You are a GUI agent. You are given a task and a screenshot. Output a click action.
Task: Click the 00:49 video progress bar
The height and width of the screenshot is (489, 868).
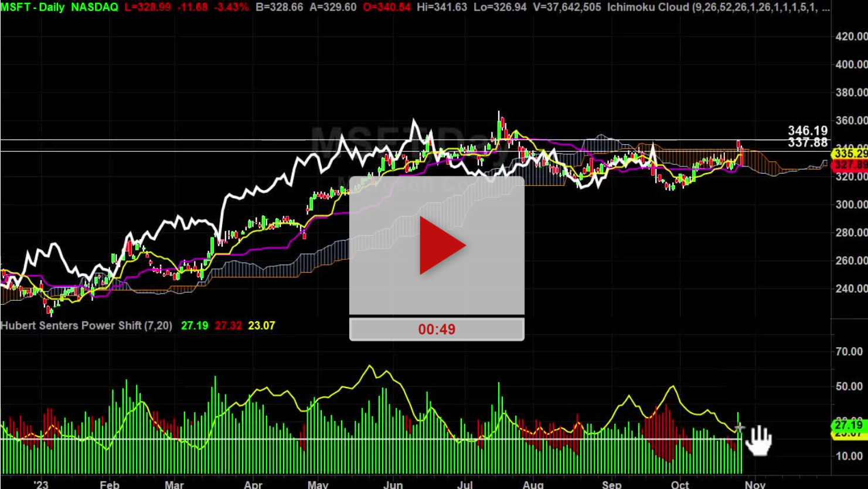(436, 330)
